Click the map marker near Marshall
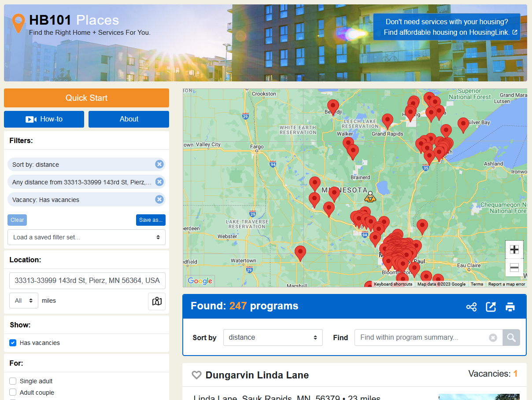Screen dimensions: 532x400 [300, 253]
